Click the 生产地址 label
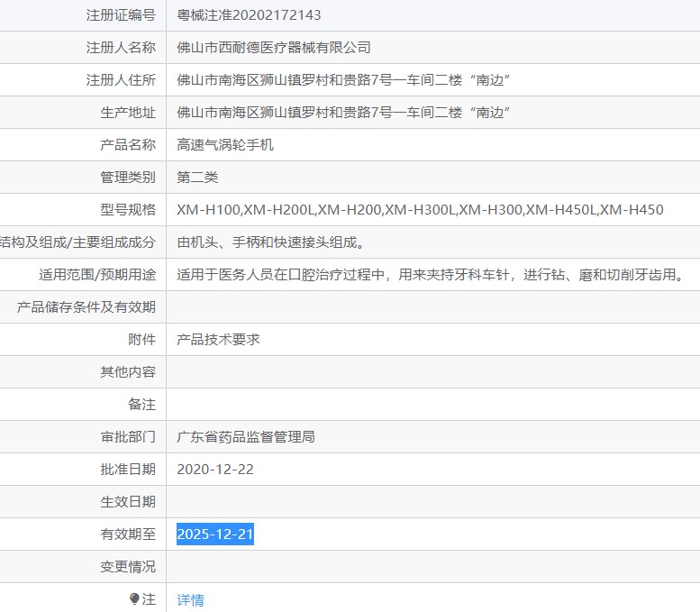 pyautogui.click(x=128, y=113)
